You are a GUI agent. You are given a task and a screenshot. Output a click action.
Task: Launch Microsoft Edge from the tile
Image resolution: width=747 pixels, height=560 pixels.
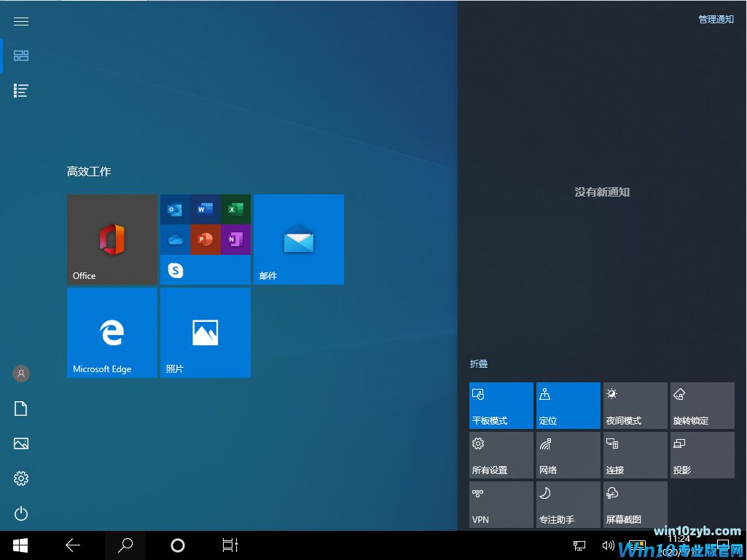[x=112, y=332]
